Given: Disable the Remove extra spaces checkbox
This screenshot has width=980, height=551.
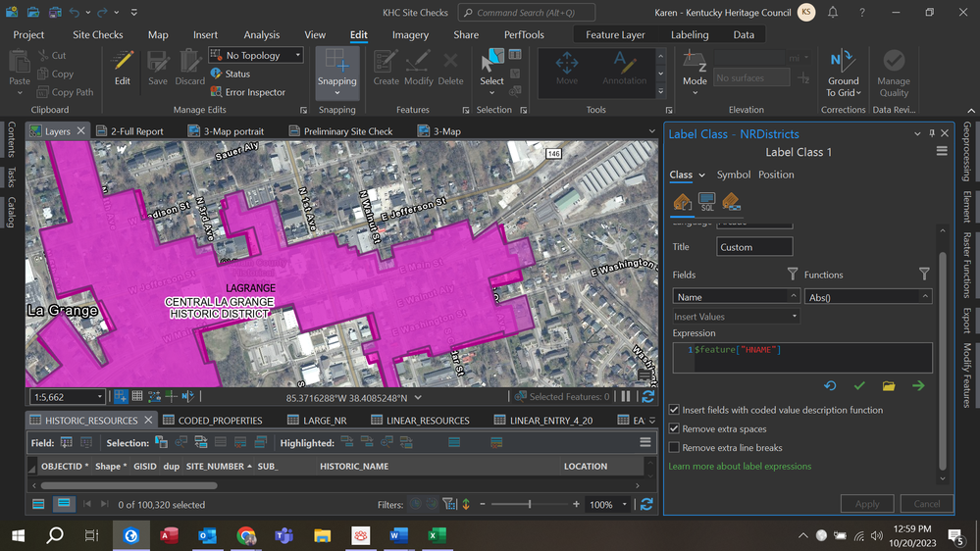Looking at the screenshot, I should click(674, 428).
